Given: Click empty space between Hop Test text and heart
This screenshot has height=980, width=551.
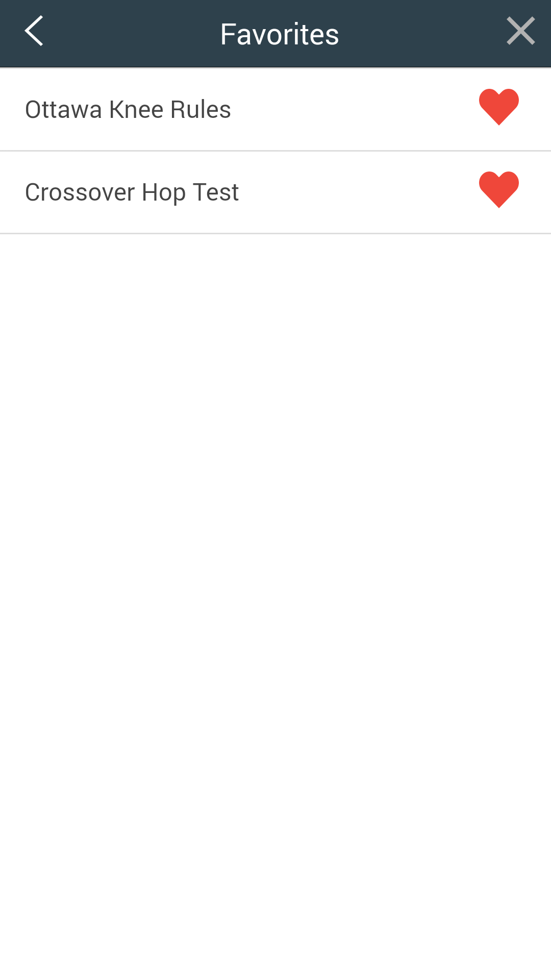Looking at the screenshot, I should click(x=359, y=192).
